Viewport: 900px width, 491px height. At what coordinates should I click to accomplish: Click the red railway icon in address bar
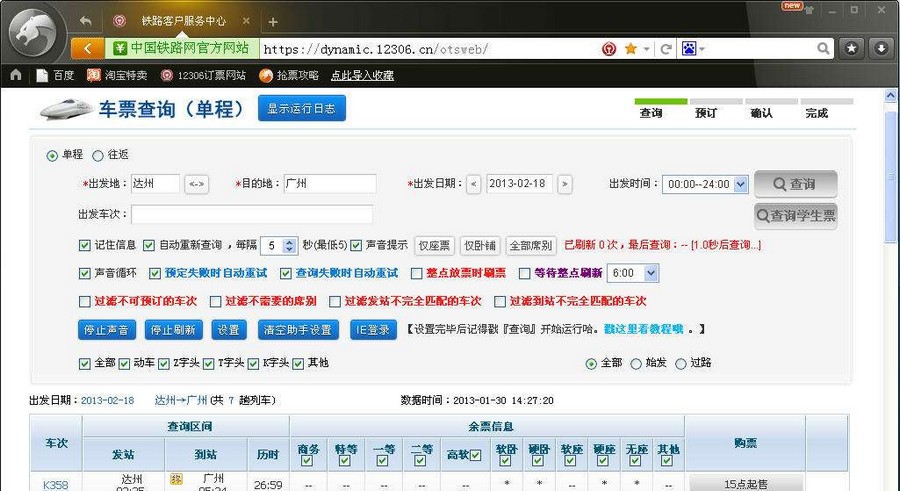click(x=609, y=49)
